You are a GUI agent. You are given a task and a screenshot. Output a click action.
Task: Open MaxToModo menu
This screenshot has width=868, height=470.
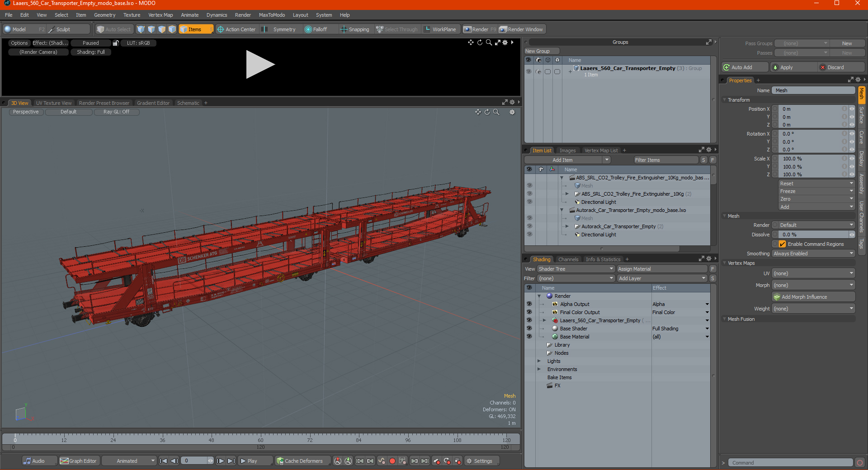pos(272,15)
